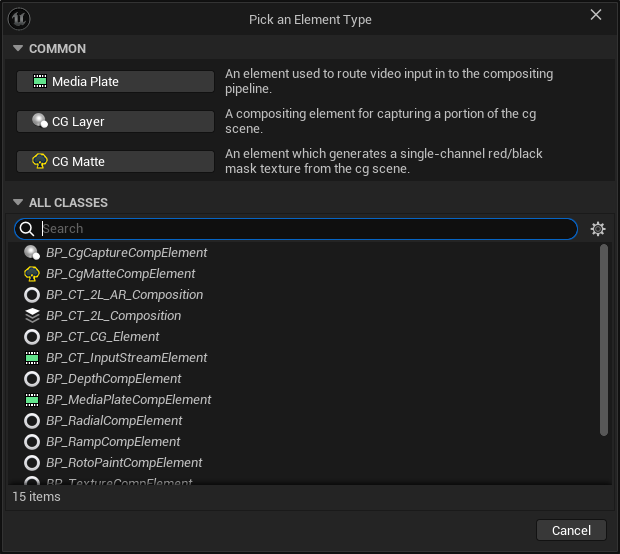Click the Media Plate button
Viewport: 620px width, 554px height.
(x=115, y=82)
